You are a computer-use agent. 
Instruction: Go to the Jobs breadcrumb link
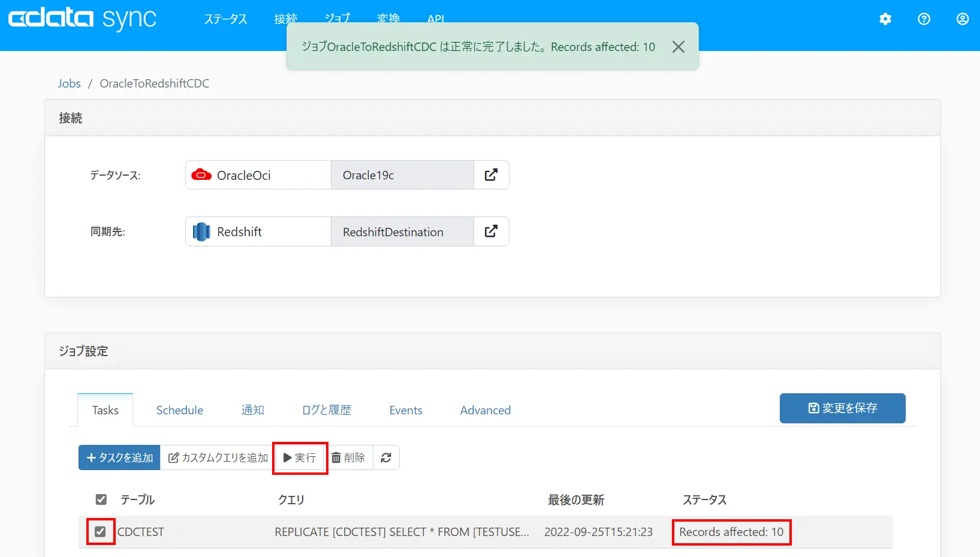pos(69,83)
